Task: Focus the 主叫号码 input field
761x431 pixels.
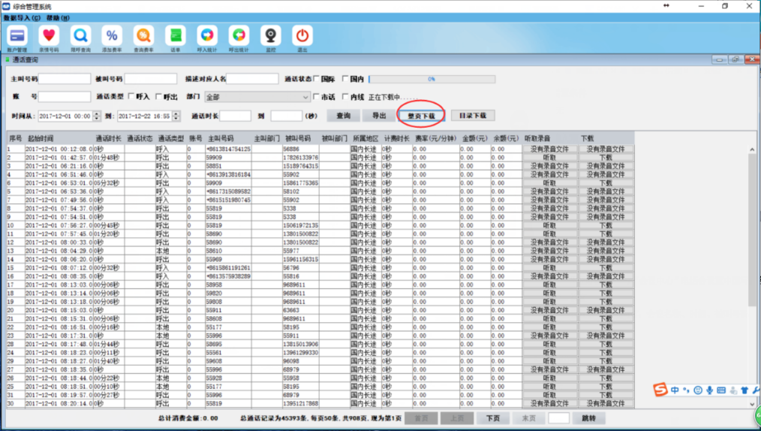Action: click(x=65, y=79)
